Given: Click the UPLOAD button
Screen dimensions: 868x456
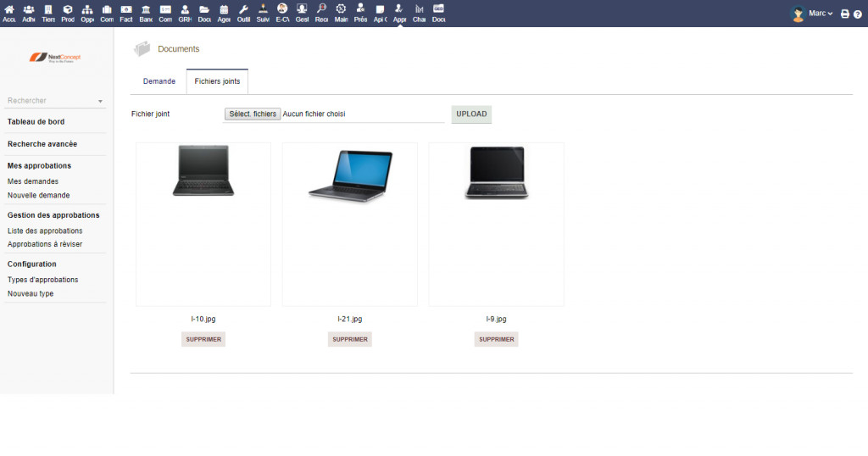Looking at the screenshot, I should (x=471, y=114).
